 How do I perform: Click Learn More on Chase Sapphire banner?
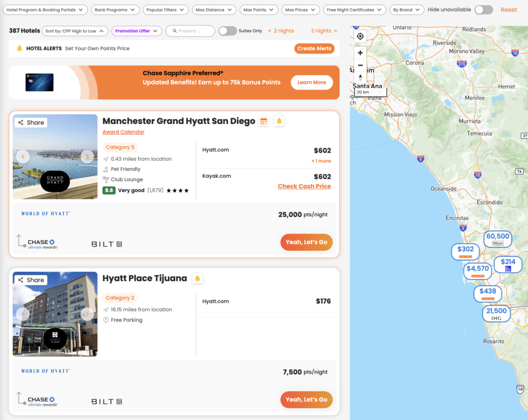click(312, 83)
